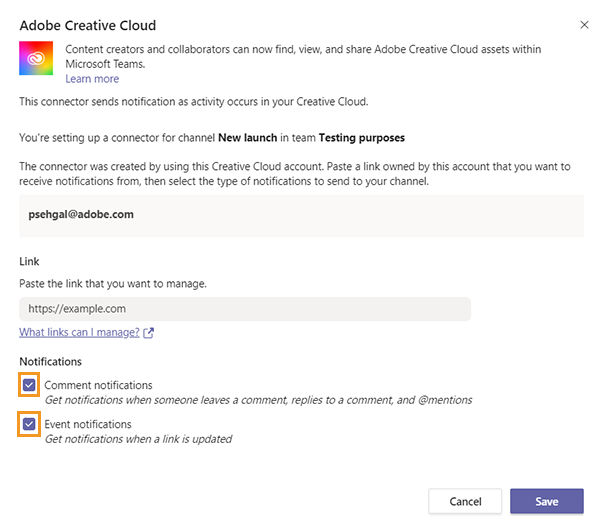
Task: Click 'Get notifications when a link is updated'
Action: click(x=139, y=439)
